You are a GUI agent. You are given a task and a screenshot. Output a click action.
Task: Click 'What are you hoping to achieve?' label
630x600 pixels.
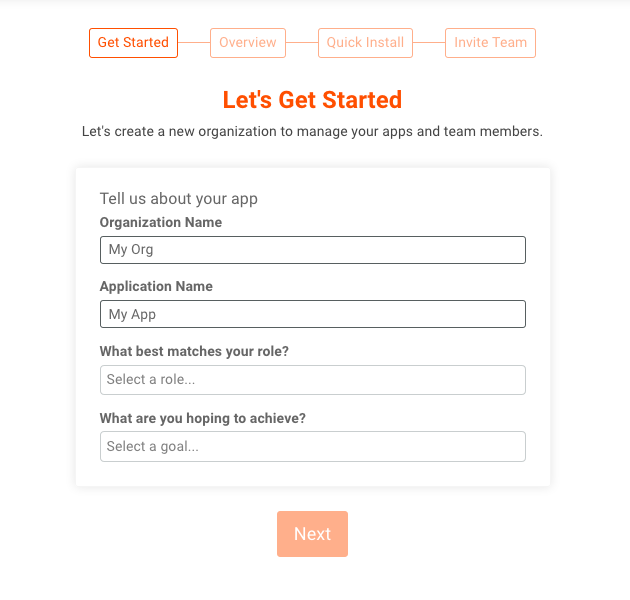pyautogui.click(x=203, y=418)
